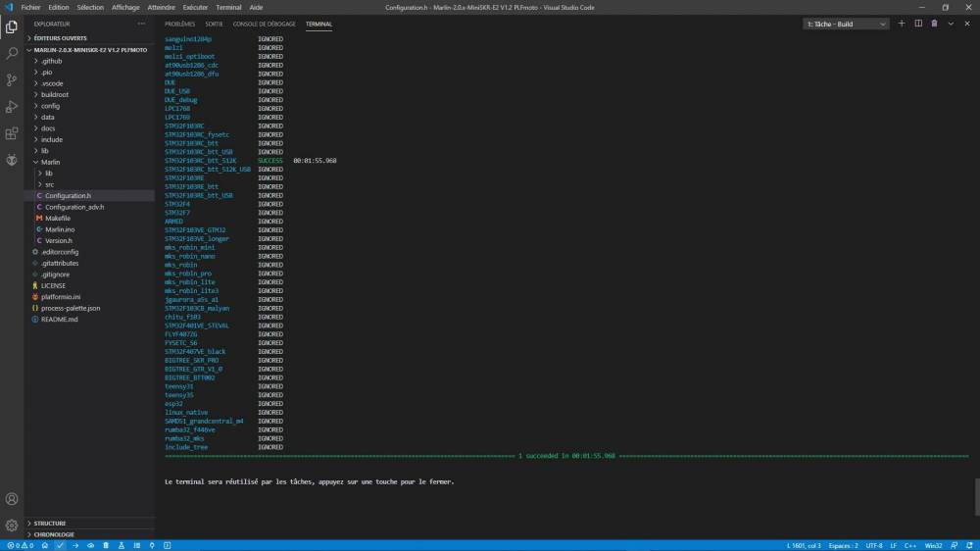Expand the config folder
980x551 pixels.
[x=89, y=106]
